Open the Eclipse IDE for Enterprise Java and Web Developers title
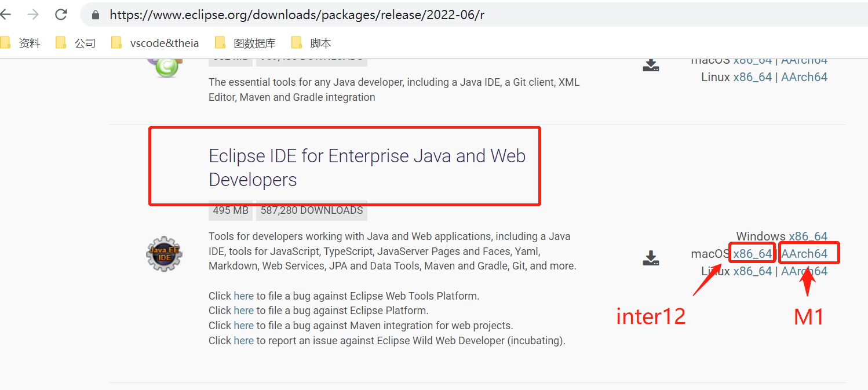Viewport: 868px width, 390px height. pyautogui.click(x=367, y=167)
